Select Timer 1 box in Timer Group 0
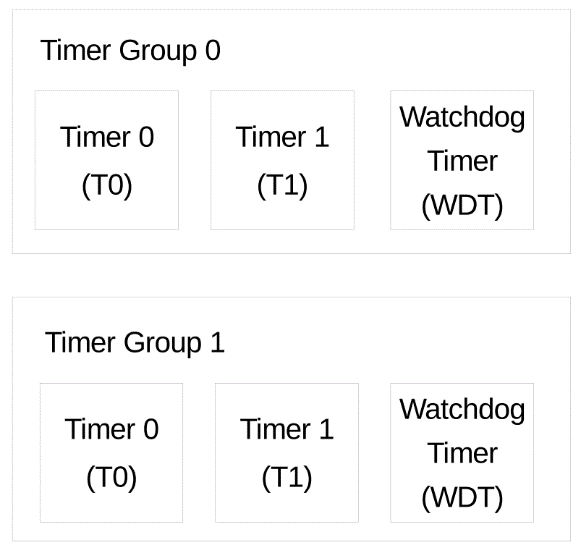The height and width of the screenshot is (553, 581). click(282, 160)
